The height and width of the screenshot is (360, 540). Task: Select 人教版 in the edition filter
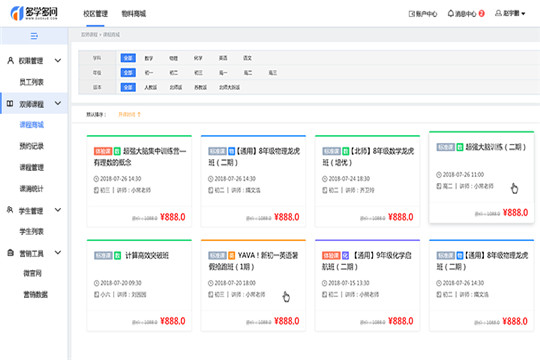150,87
